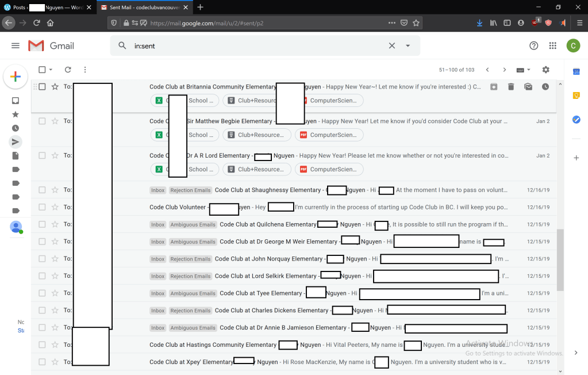Open the Starred folder in sidebar
The width and height of the screenshot is (588, 375).
(x=16, y=114)
